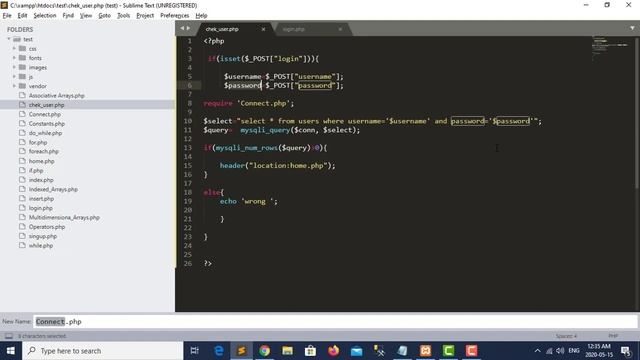Show hidden system tray icons
The height and width of the screenshot is (360, 640).
pos(538,351)
